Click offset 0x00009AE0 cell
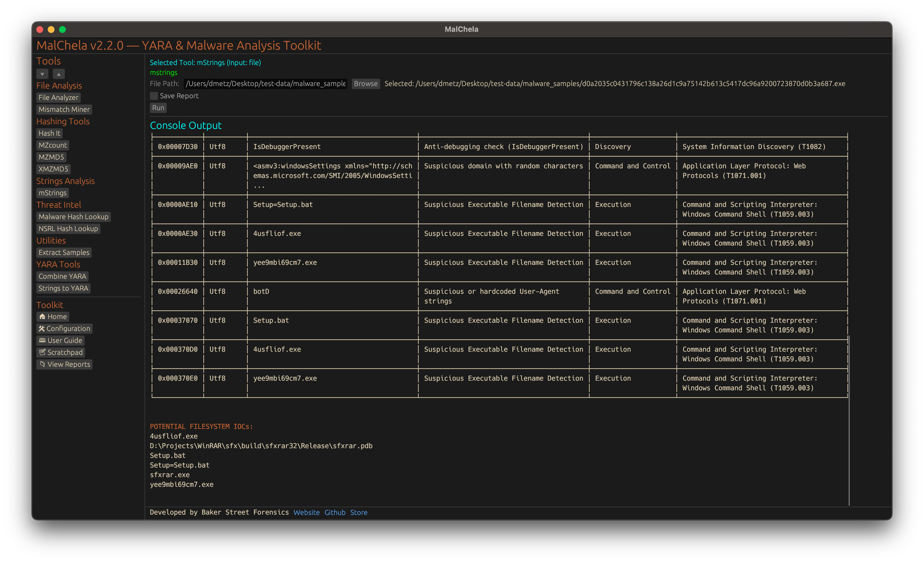The height and width of the screenshot is (562, 924). [x=178, y=166]
